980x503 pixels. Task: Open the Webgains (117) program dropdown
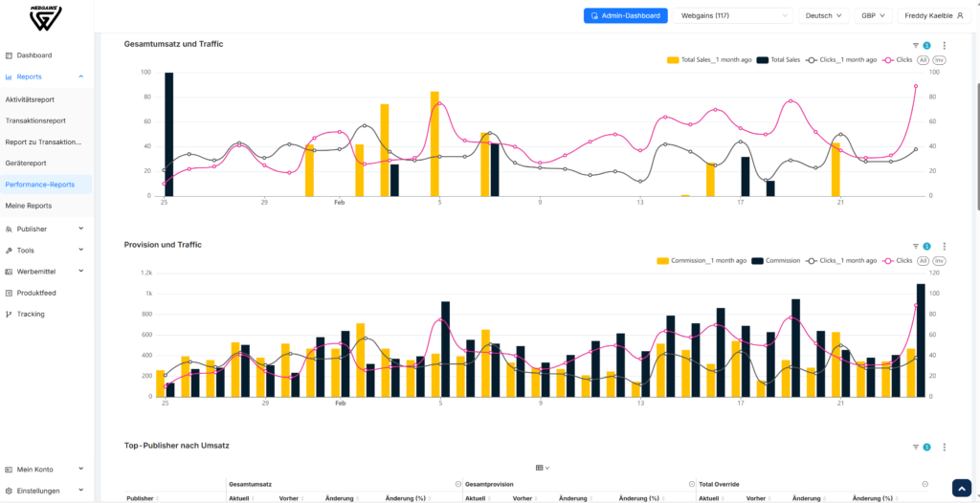(x=733, y=15)
